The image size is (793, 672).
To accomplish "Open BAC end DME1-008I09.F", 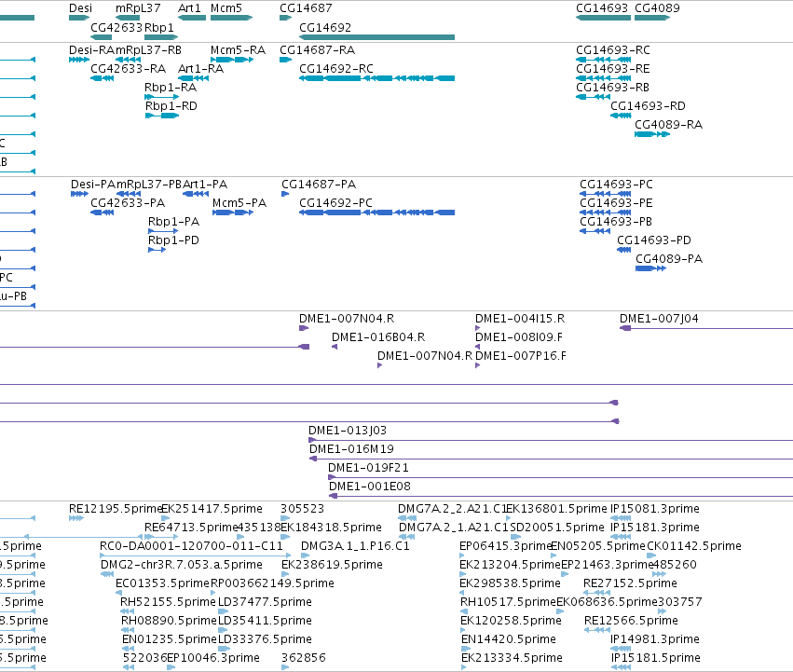I will tap(477, 347).
